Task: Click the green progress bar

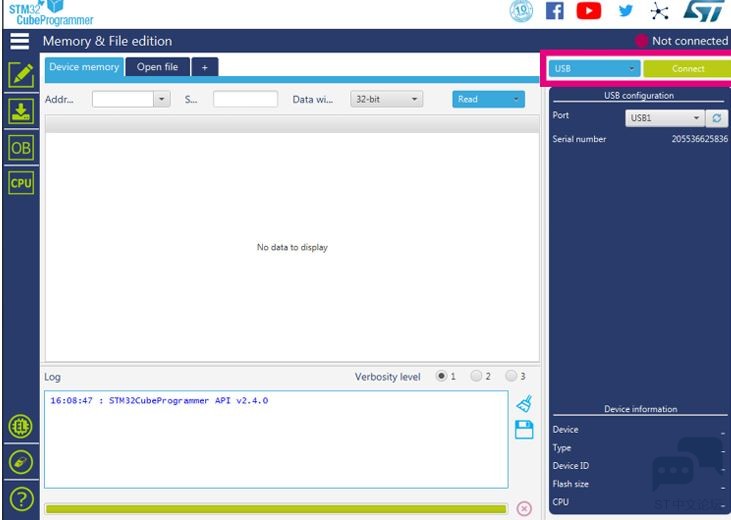Action: [276, 508]
